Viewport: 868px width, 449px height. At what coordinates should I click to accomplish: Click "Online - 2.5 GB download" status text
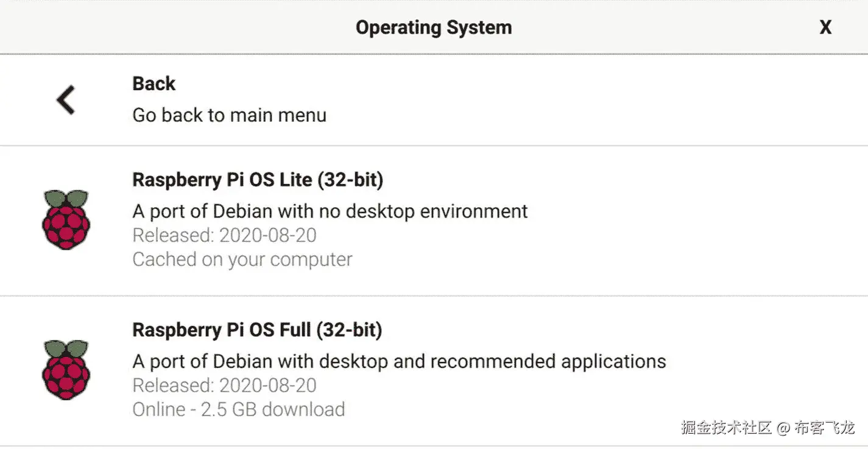239,409
